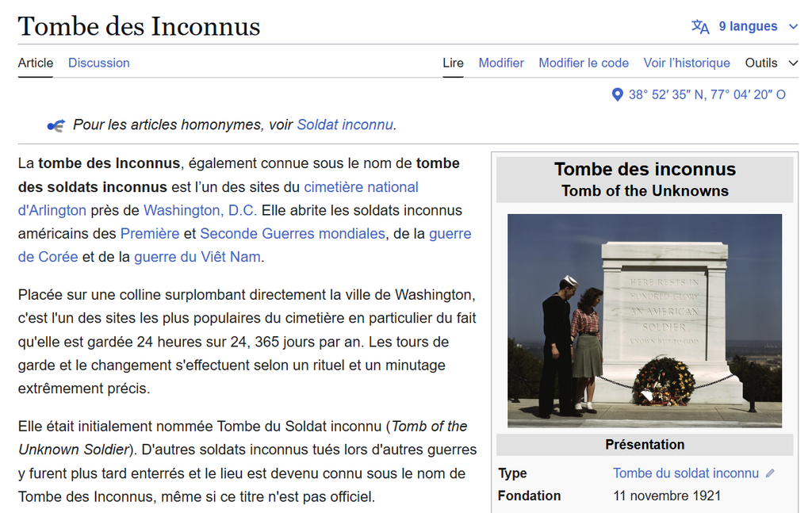Open the guerre du Viêt Nam link
The image size is (812, 513).
point(197,257)
